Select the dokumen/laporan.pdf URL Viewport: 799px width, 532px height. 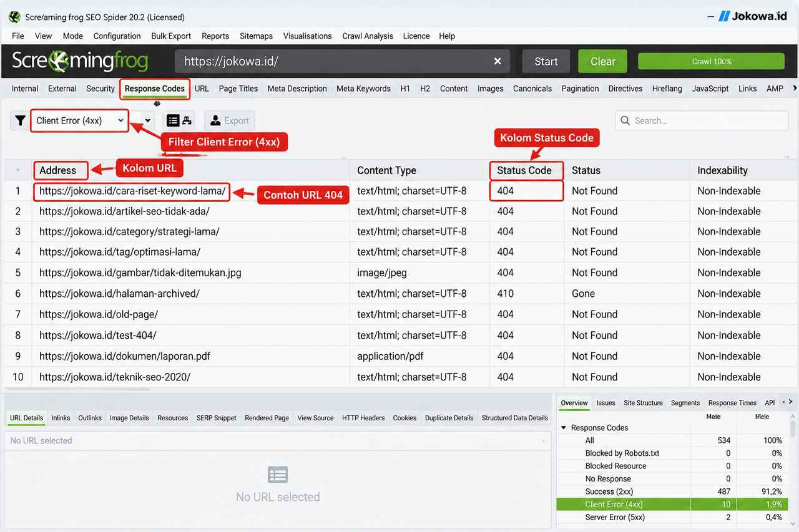click(x=125, y=356)
